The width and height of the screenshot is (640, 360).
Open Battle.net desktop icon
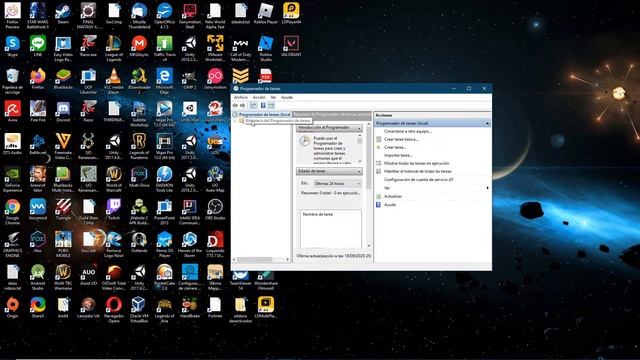tap(38, 144)
